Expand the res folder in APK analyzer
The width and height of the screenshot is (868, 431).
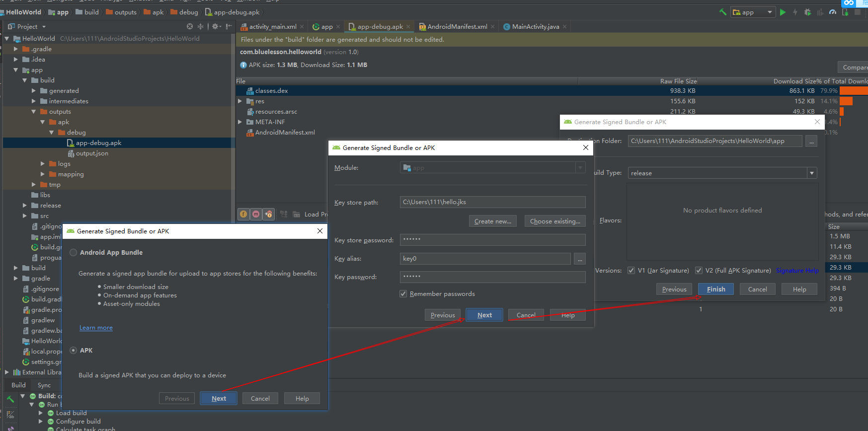[x=240, y=101]
